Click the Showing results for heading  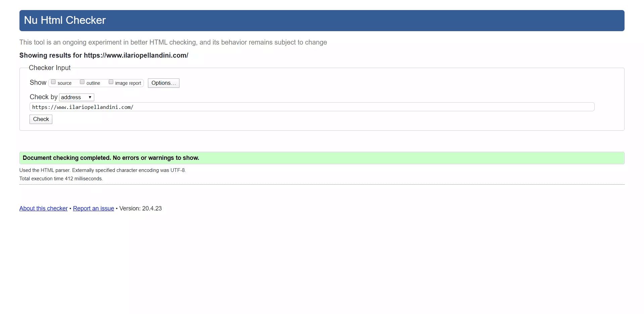tap(104, 55)
